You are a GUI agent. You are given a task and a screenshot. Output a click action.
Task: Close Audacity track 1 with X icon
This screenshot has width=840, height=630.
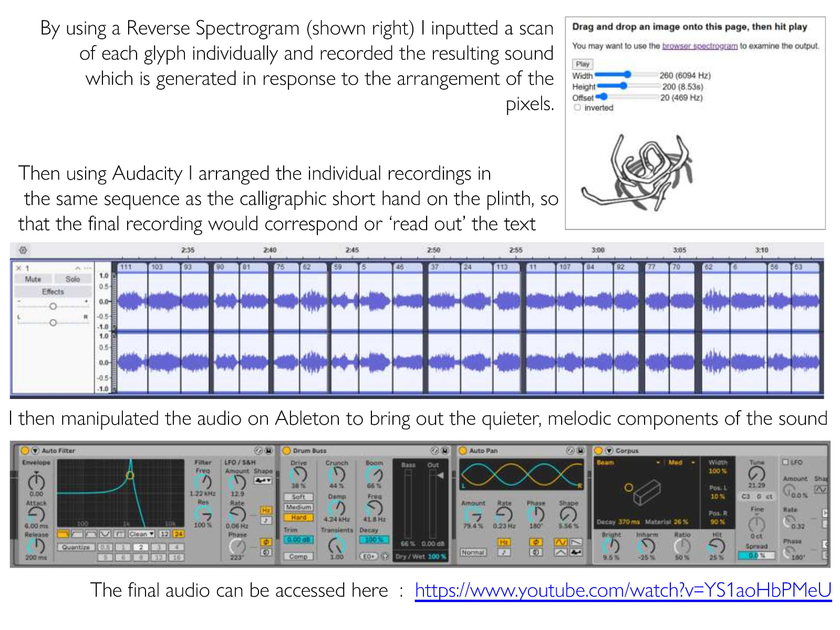coord(19,268)
